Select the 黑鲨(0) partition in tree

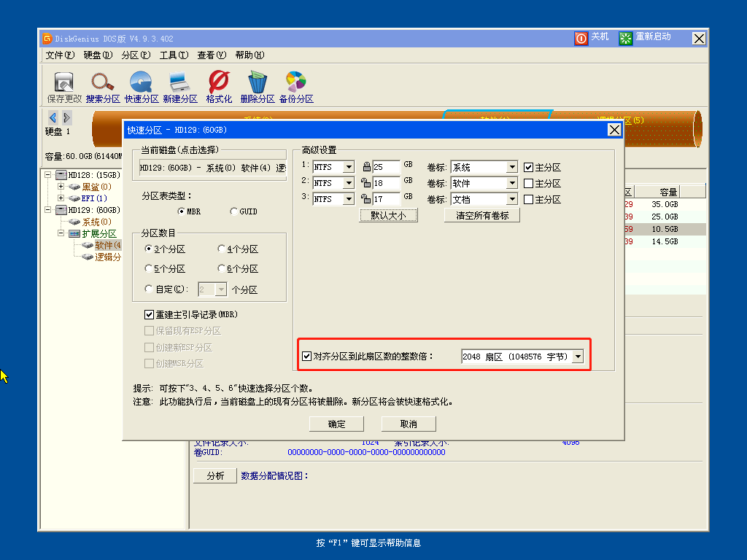point(97,187)
